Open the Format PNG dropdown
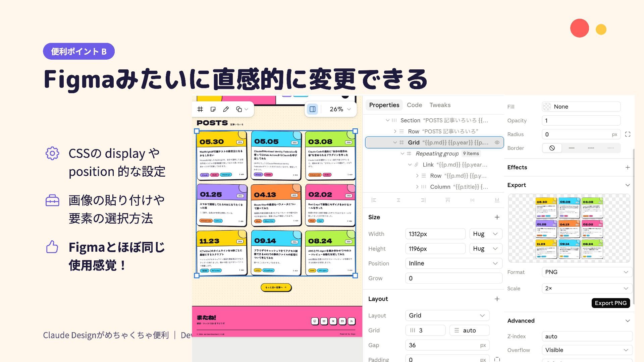Image resolution: width=644 pixels, height=362 pixels. coord(587,272)
